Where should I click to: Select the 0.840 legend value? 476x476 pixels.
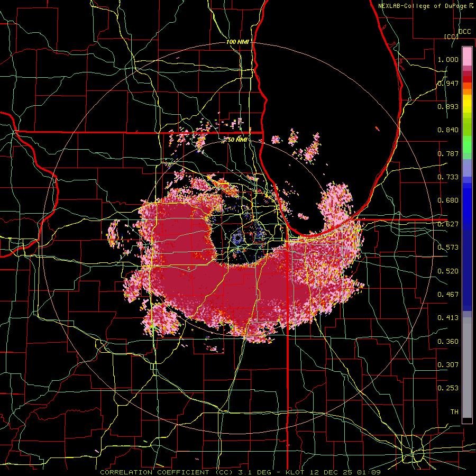[x=448, y=130]
